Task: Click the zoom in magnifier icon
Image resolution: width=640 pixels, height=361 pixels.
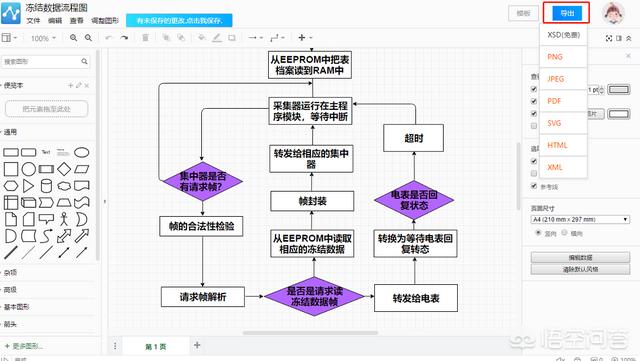Action: pyautogui.click(x=73, y=38)
